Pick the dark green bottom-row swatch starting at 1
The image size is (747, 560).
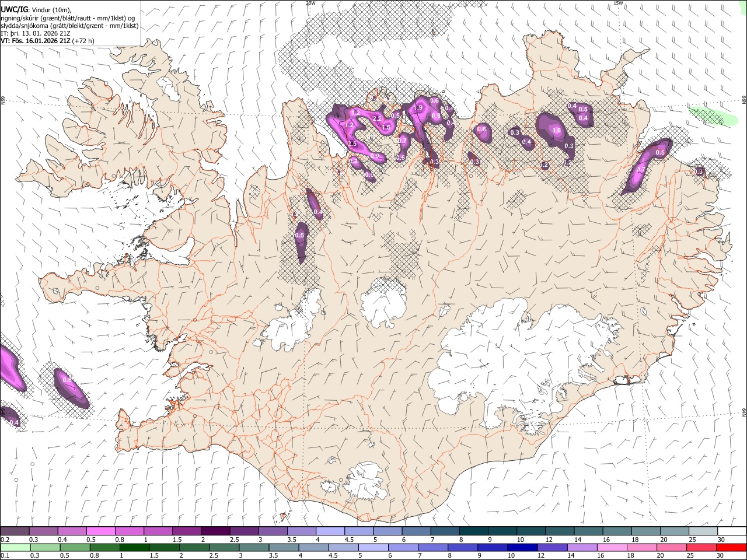[x=134, y=548]
